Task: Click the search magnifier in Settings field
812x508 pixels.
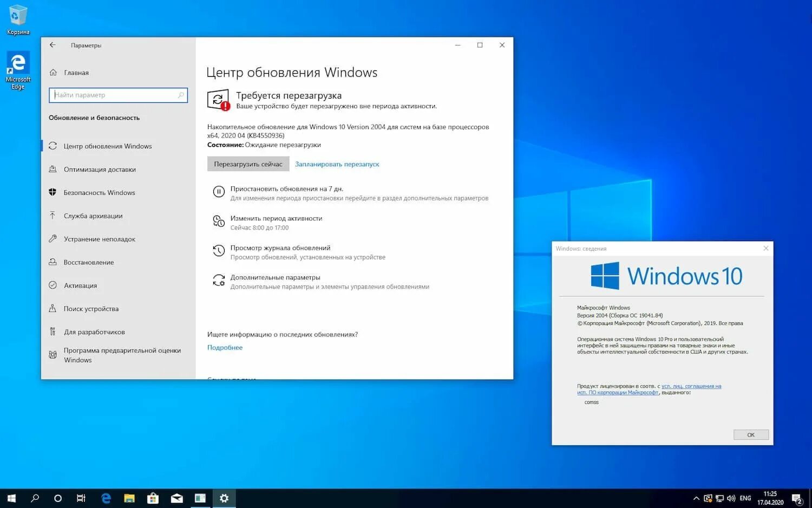Action: tap(181, 95)
